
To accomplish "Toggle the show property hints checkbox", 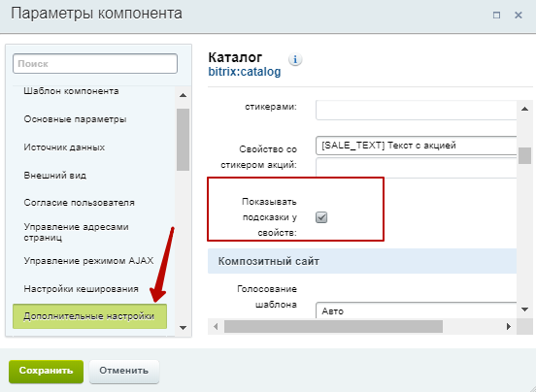I will coord(321,217).
